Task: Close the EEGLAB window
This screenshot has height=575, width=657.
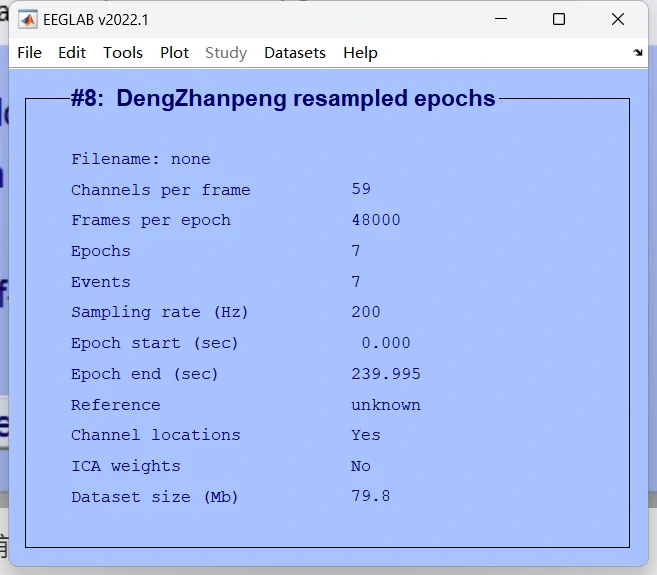Action: point(620,20)
